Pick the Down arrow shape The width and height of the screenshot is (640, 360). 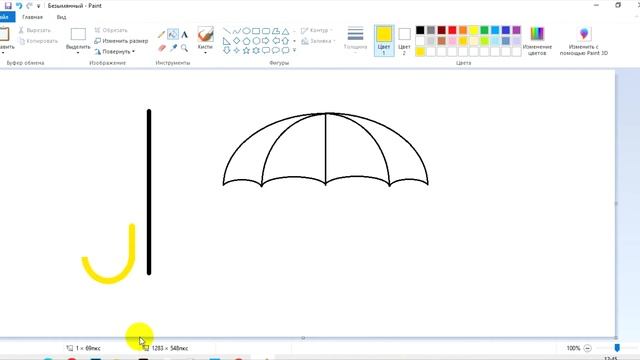(x=227, y=50)
